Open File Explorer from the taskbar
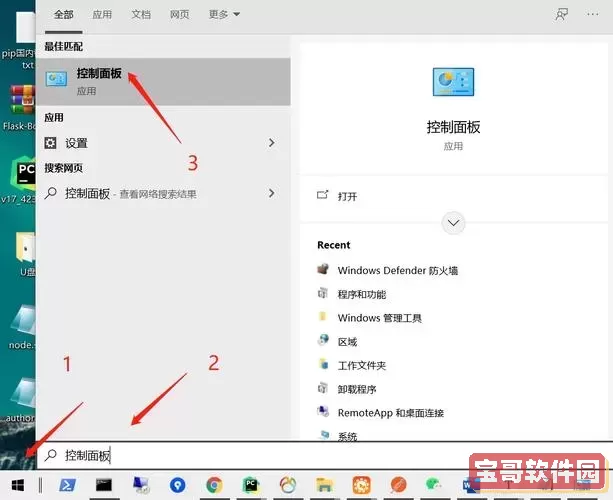The width and height of the screenshot is (613, 500). (324, 485)
